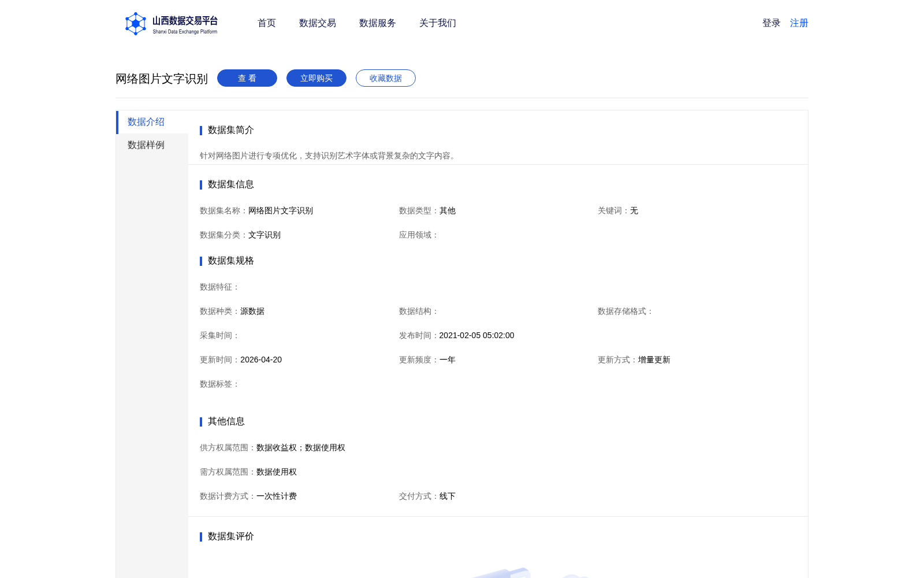Click the 数据集评价 section heading

click(x=231, y=536)
